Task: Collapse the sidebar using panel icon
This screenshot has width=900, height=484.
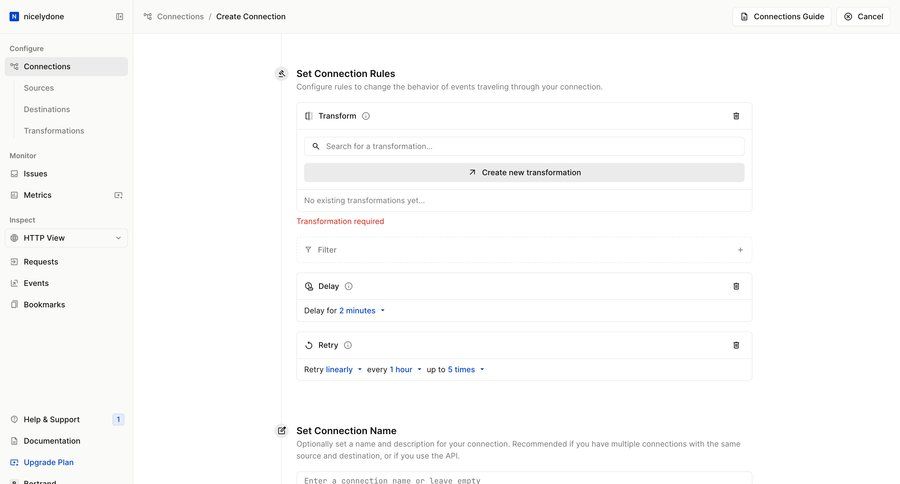Action: coord(119,17)
